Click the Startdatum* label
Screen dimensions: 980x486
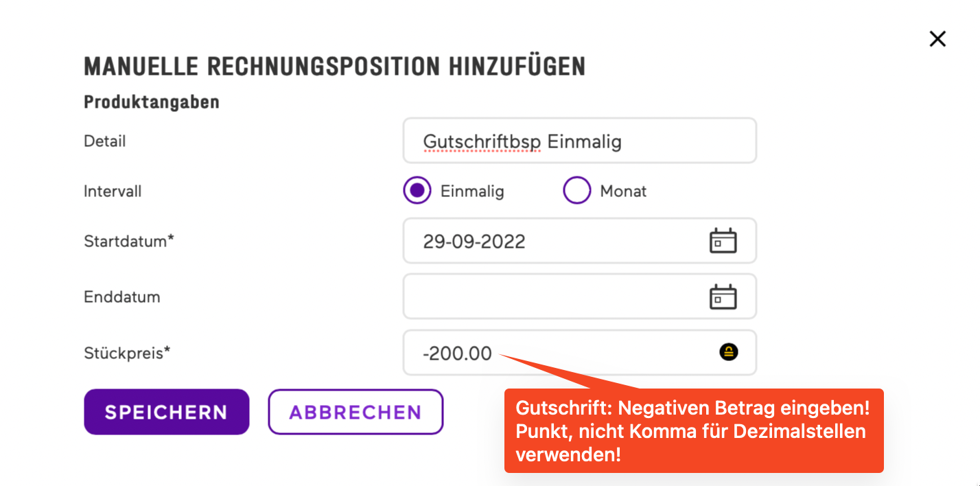click(x=129, y=242)
